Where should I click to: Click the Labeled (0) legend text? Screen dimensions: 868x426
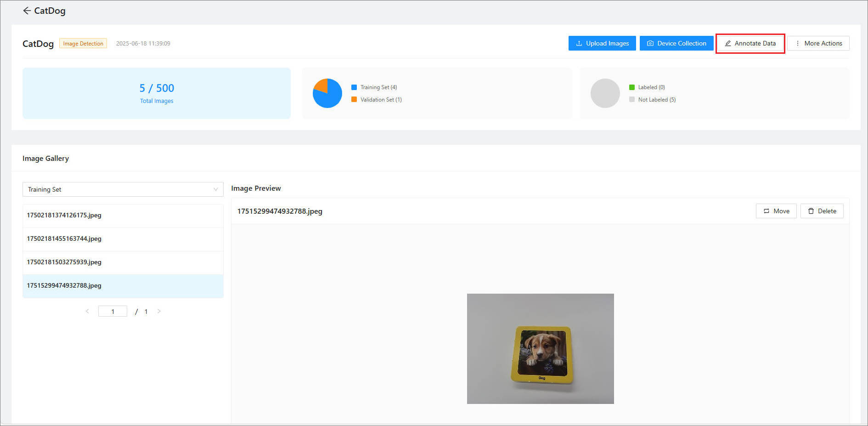(x=651, y=87)
